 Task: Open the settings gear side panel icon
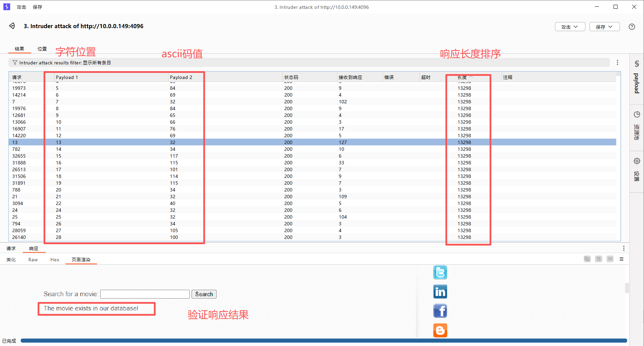click(x=637, y=161)
